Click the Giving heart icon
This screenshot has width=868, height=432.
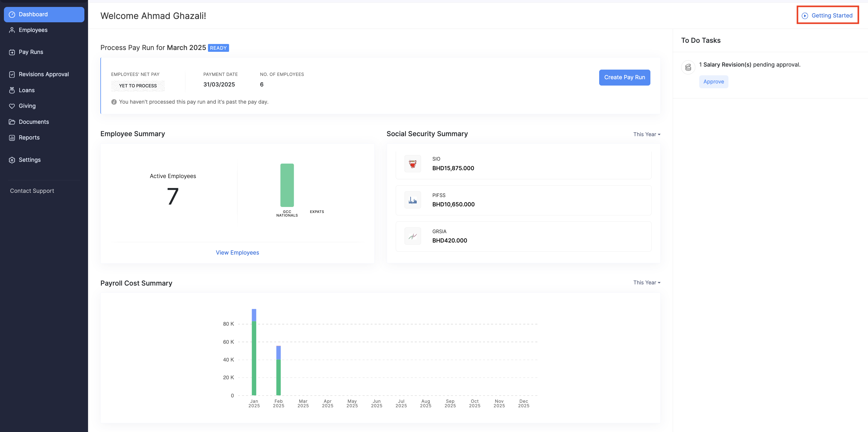click(12, 106)
